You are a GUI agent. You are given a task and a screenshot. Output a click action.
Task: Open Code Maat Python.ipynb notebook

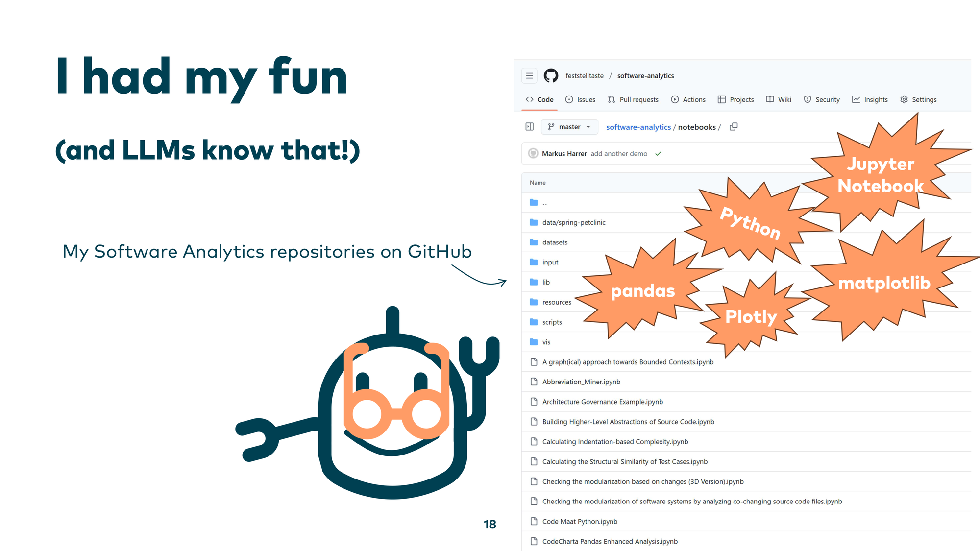point(580,522)
